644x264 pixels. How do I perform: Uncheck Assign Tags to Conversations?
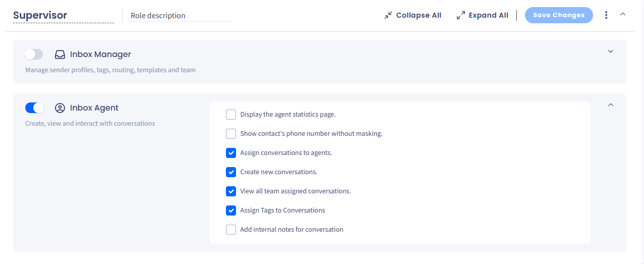(231, 210)
